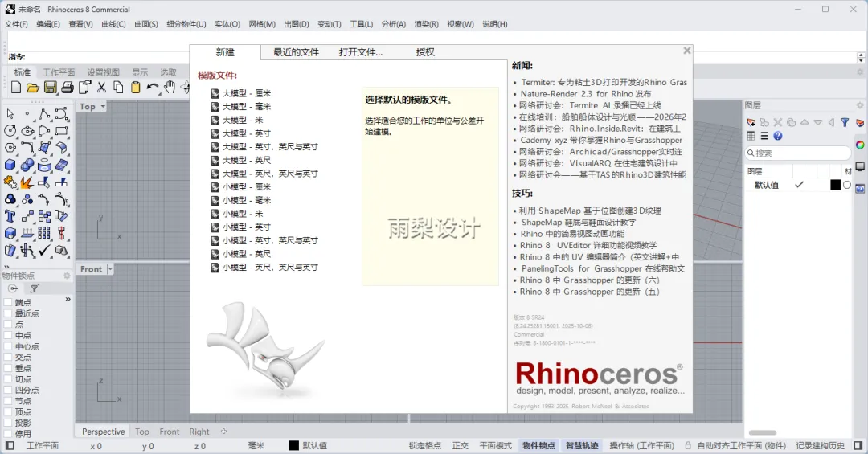The width and height of the screenshot is (868, 454).
Task: Toggle the 中点 osnap checkbox
Action: (8, 336)
